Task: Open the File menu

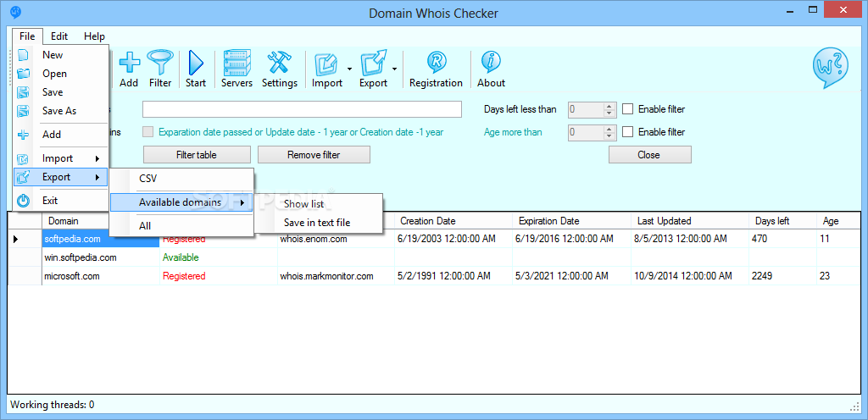Action: tap(27, 36)
